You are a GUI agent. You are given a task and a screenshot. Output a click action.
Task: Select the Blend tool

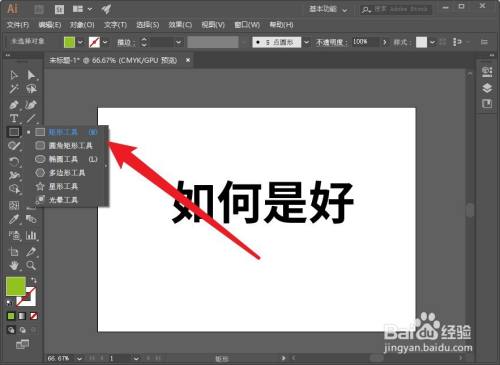coord(31,219)
